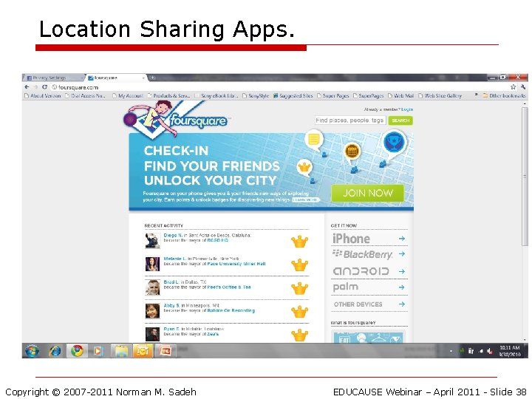Close the foursquare tab

coord(143,78)
